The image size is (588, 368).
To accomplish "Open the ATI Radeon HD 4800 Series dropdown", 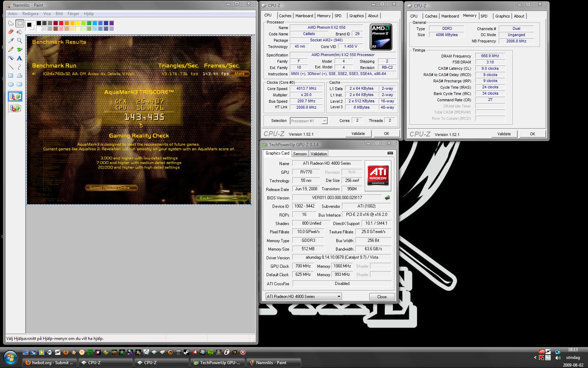I will point(303,297).
